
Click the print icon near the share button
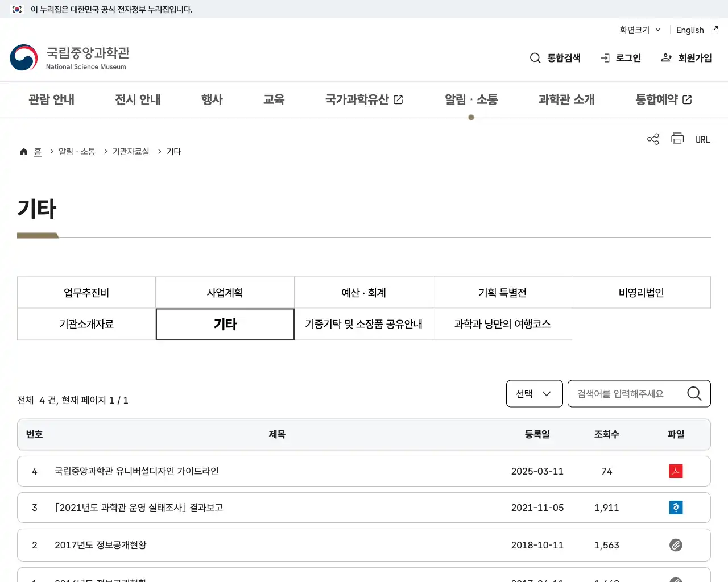click(677, 139)
